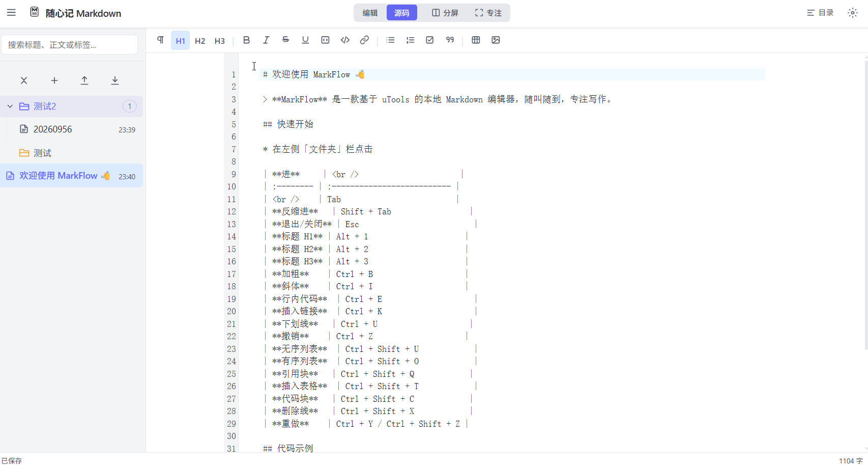Click the 已保存 saved status text
The height and width of the screenshot is (467, 868).
tap(12, 460)
